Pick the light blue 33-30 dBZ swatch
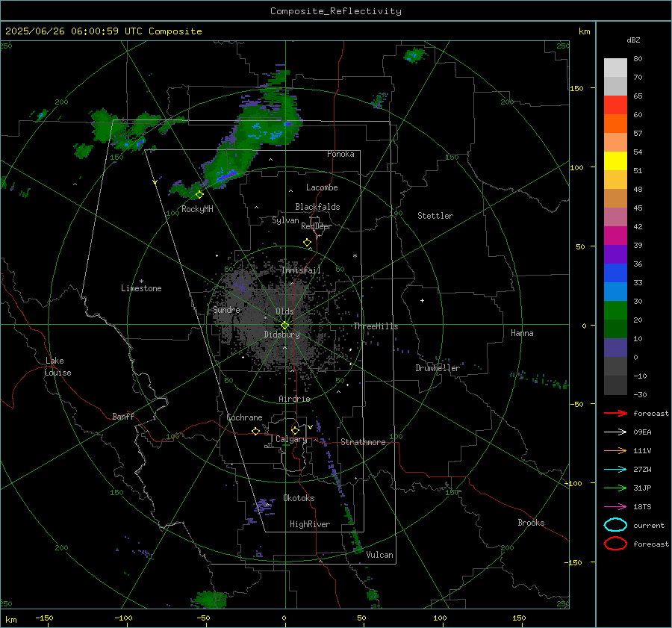The image size is (672, 628). (x=615, y=292)
